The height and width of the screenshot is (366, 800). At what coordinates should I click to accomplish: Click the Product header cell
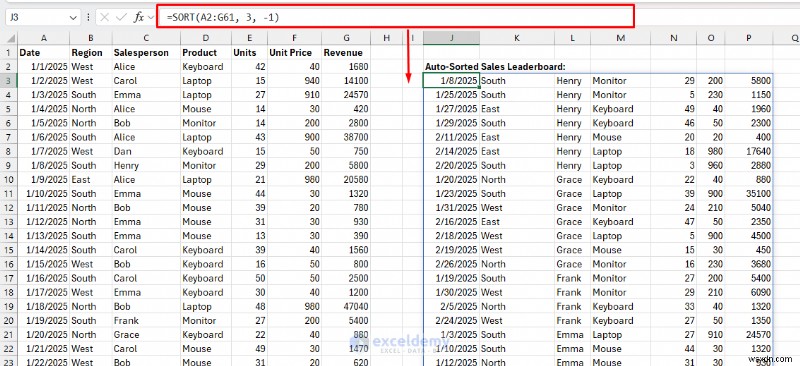point(206,53)
